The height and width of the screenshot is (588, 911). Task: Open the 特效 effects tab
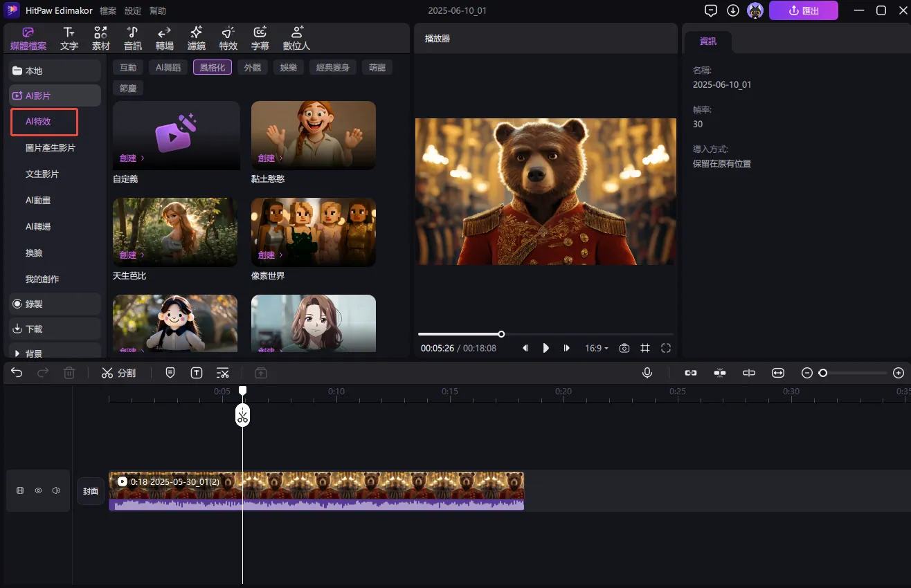point(228,39)
